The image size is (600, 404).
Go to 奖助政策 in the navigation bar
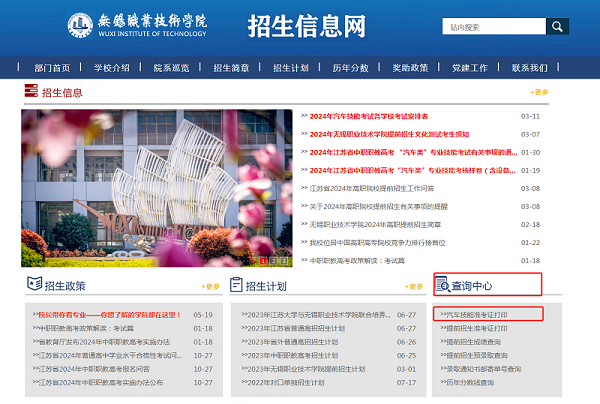coord(410,68)
